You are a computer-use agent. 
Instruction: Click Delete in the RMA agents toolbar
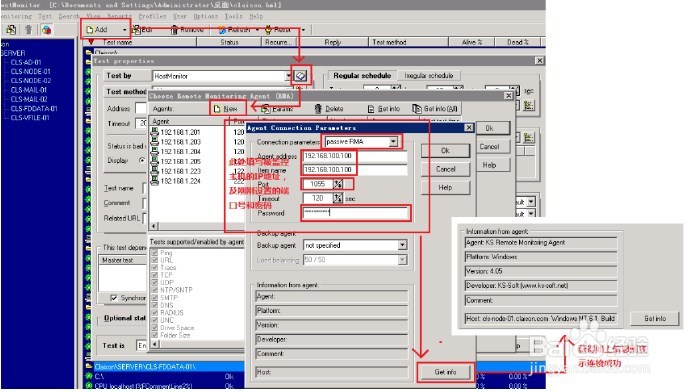(330, 109)
